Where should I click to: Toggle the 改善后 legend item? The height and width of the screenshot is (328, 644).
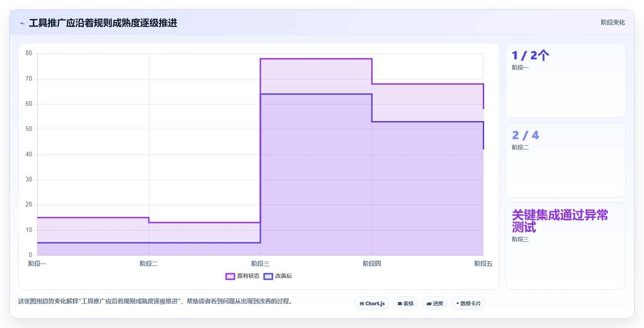pyautogui.click(x=278, y=276)
